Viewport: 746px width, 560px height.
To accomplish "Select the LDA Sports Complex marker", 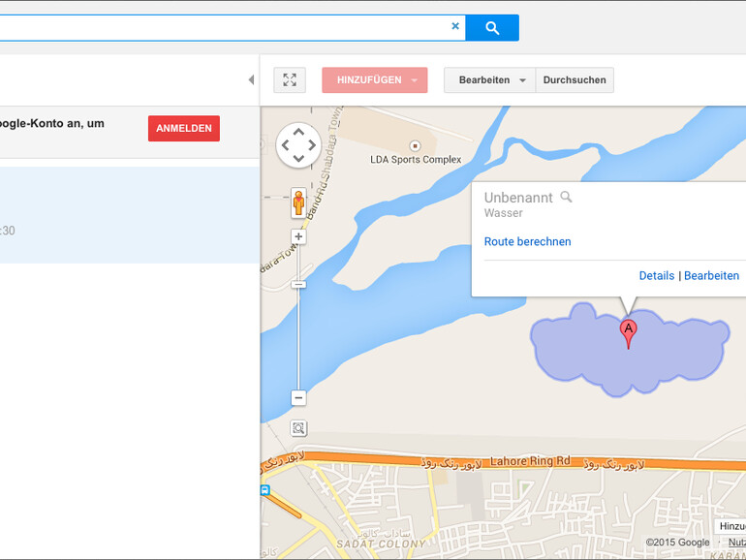I will tap(415, 145).
